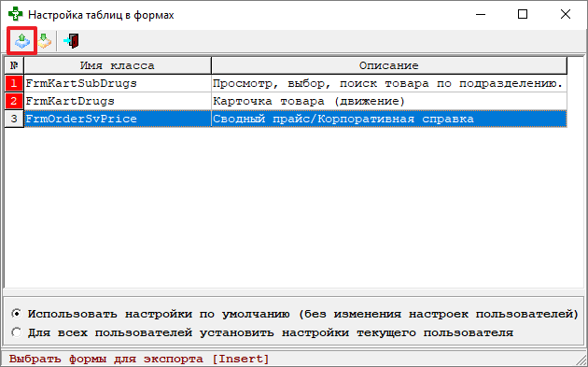Image resolution: width=588 pixels, height=367 pixels.
Task: Click description 'Сводный прайс/Корпоративная справка'
Action: (x=389, y=119)
